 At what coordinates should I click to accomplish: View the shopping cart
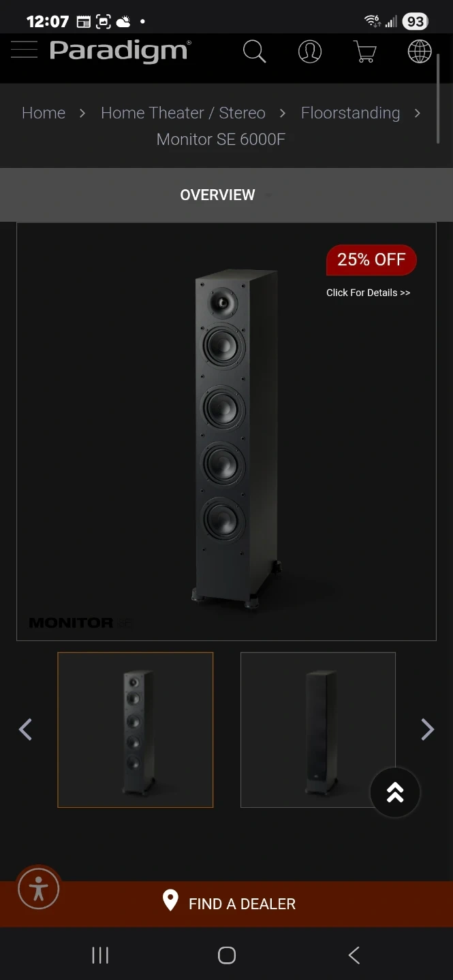(365, 51)
